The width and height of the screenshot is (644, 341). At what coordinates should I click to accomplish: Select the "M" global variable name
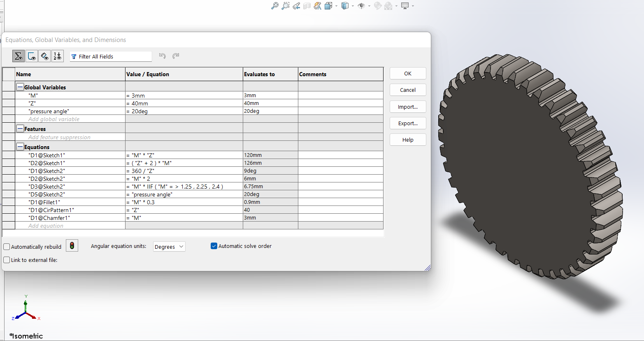click(33, 96)
